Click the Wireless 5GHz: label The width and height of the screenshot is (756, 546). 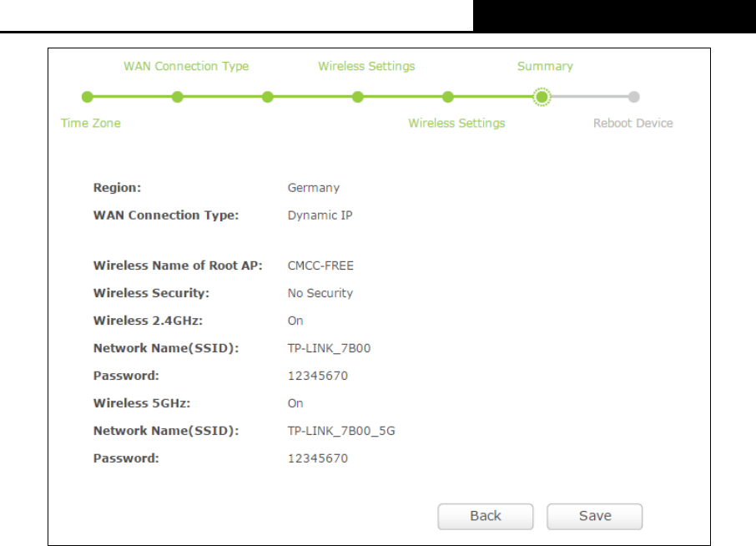click(x=142, y=403)
